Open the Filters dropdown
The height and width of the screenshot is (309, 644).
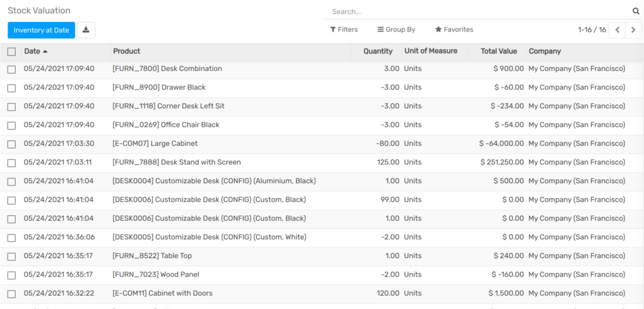pos(344,30)
